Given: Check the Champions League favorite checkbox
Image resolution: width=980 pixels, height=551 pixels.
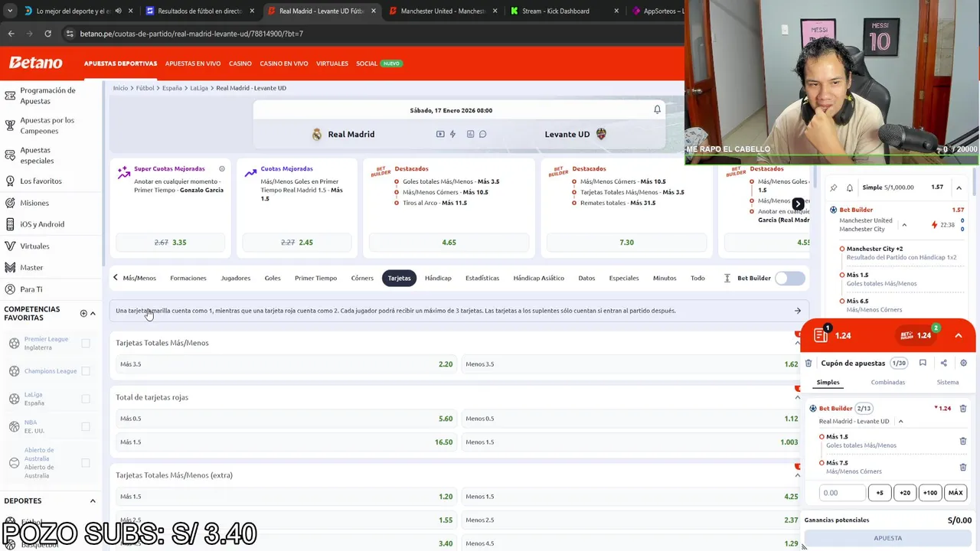Looking at the screenshot, I should click(x=86, y=371).
